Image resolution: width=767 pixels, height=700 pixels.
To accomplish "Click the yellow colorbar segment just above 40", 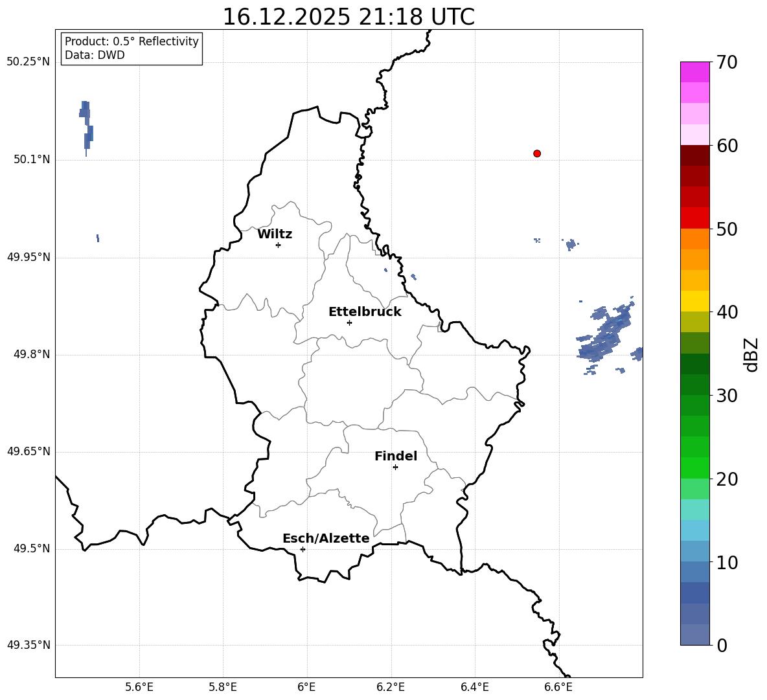I will 694,301.
